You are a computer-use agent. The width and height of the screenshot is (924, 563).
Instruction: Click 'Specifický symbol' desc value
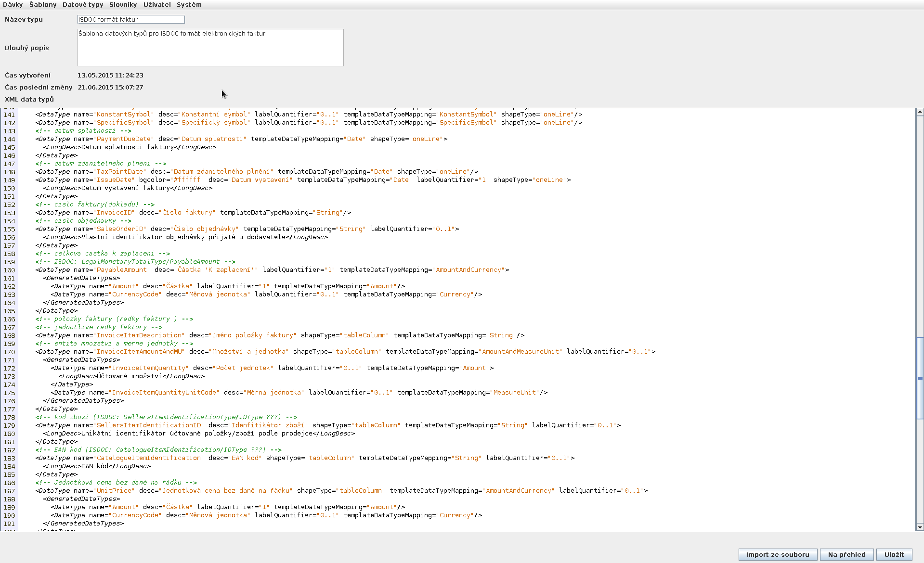tap(214, 123)
